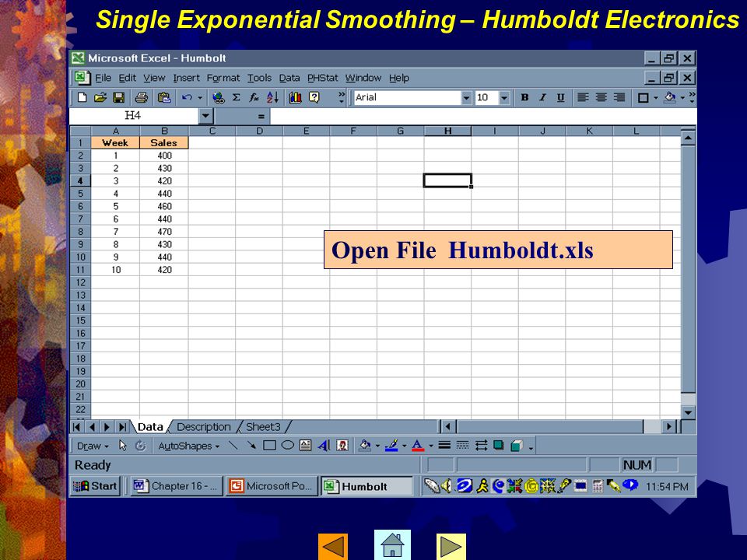747x560 pixels.
Task: Switch to Chapter 16 Word taskbar button
Action: (x=177, y=486)
